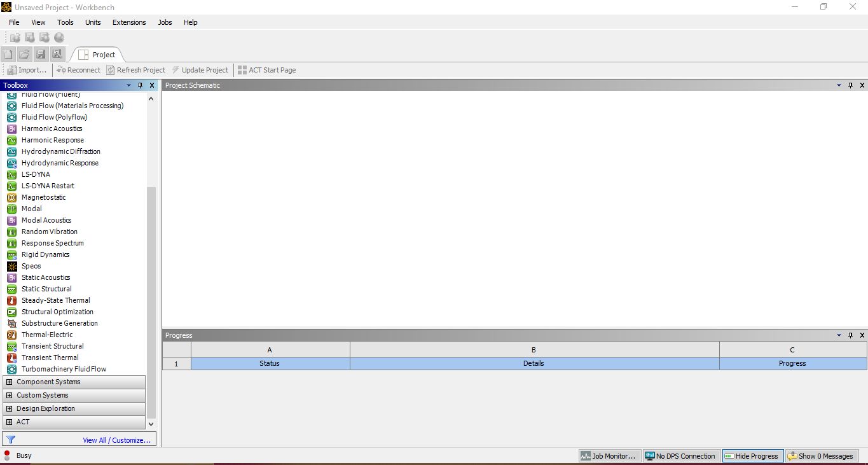Choose the Random Vibration icon
This screenshot has width=868, height=465.
tap(11, 232)
